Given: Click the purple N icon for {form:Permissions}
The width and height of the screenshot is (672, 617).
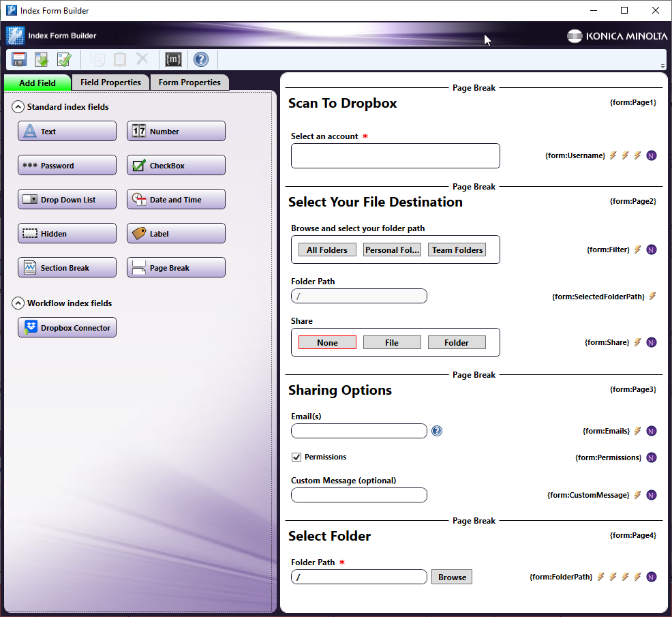Looking at the screenshot, I should [652, 457].
